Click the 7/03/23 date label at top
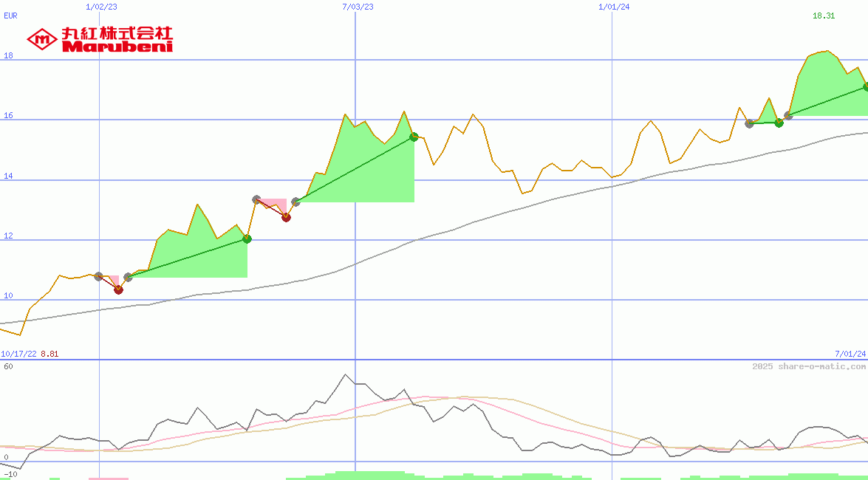Screen dimensions: 868x480 (358, 7)
